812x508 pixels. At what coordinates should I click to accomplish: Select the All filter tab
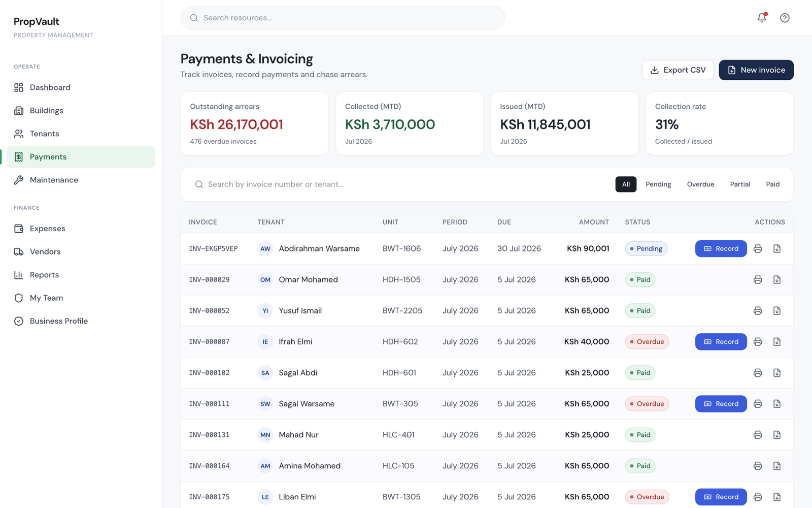click(x=626, y=184)
